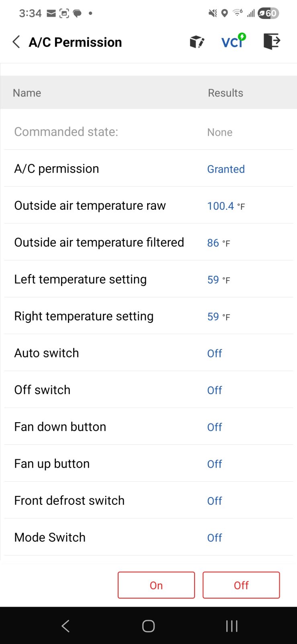Screen dimensions: 297x644
Task: Select Outside air temperature raw row
Action: pos(148,206)
